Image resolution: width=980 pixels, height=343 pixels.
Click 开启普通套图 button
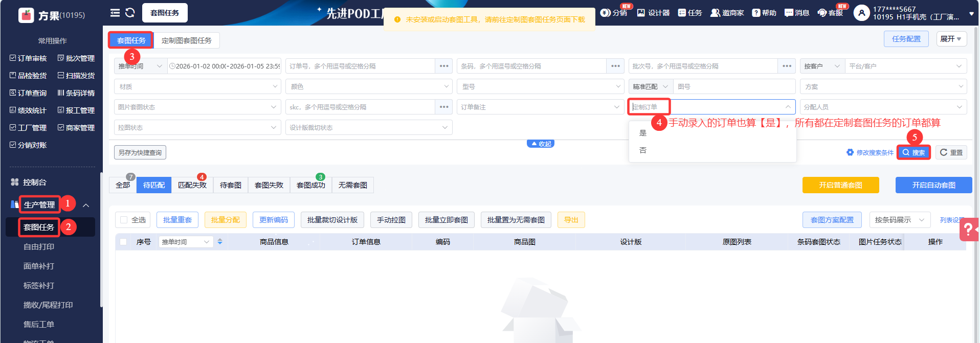pos(840,185)
